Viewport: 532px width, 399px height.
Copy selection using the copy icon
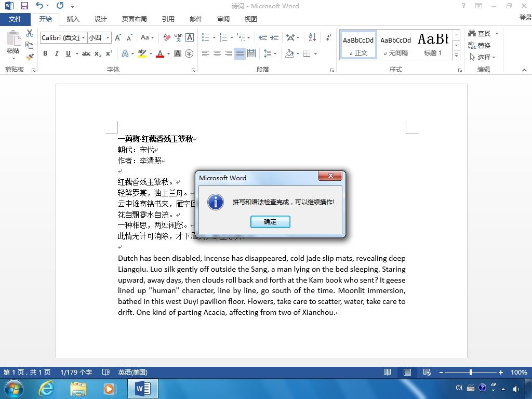tap(30, 45)
